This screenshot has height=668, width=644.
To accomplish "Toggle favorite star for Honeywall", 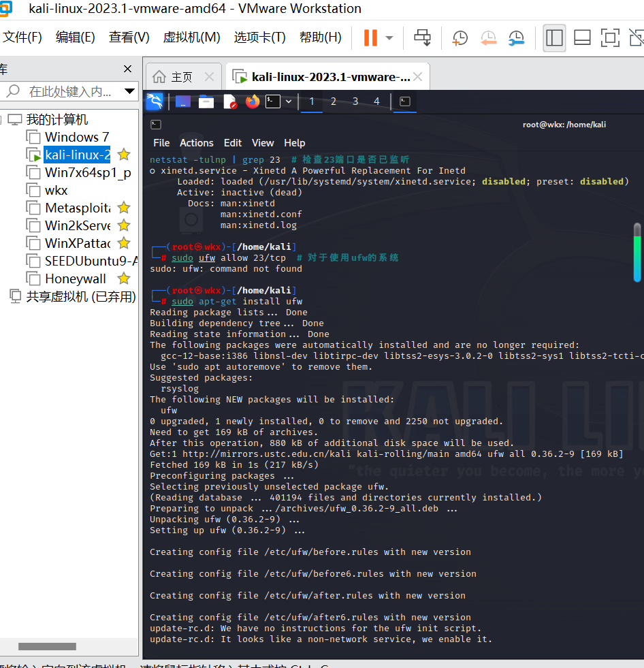I will (124, 279).
